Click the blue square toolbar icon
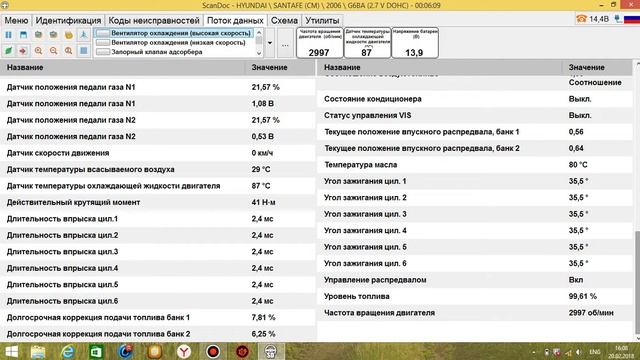The width and height of the screenshot is (640, 360). coord(84,51)
